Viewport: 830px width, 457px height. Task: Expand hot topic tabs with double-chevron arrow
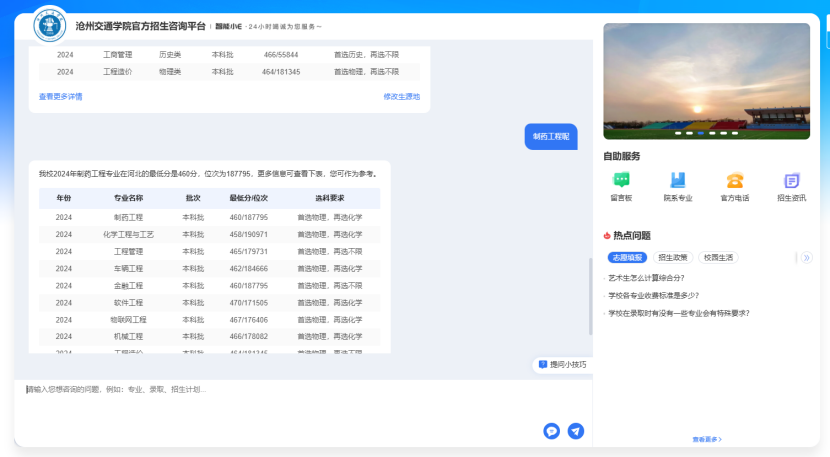coord(806,258)
